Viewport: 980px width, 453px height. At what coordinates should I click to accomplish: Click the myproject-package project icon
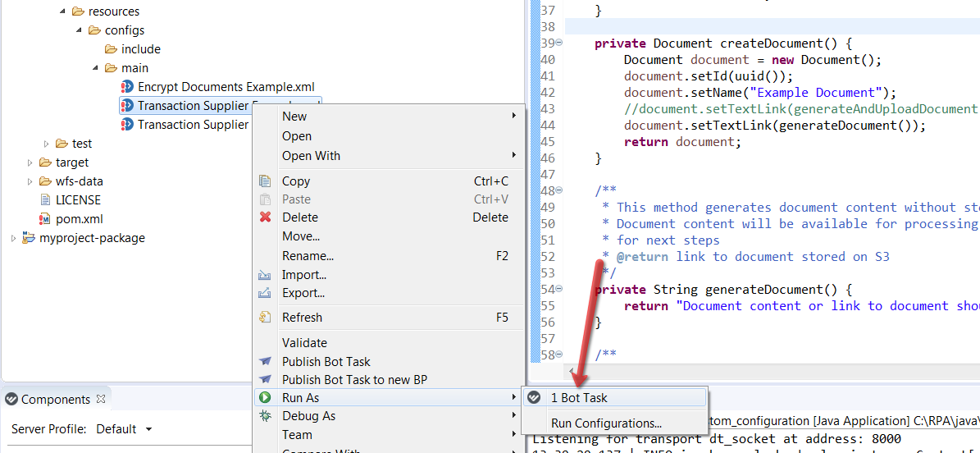click(x=29, y=237)
